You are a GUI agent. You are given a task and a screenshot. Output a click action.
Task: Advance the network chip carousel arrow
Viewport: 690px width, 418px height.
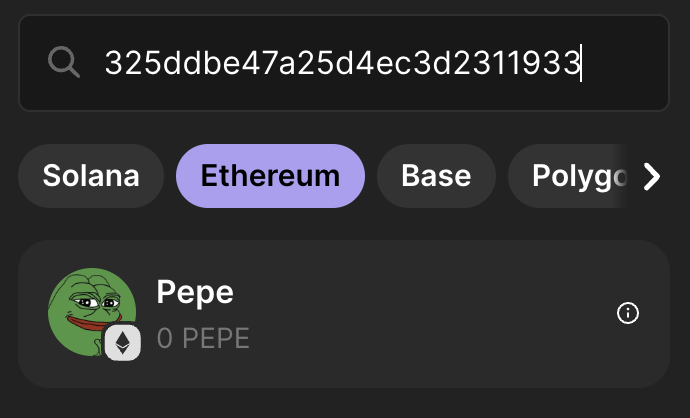(652, 176)
